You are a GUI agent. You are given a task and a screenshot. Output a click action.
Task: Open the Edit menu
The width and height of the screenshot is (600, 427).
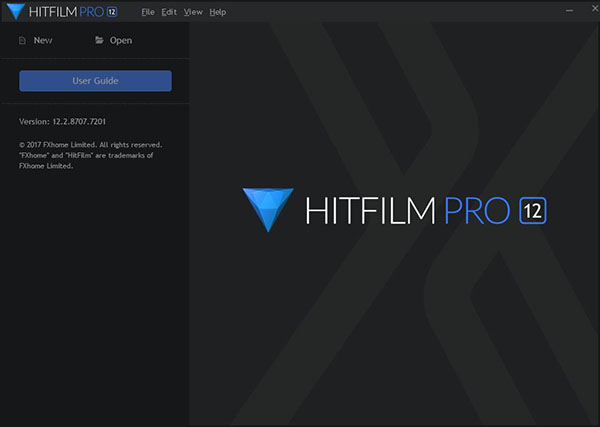(169, 12)
